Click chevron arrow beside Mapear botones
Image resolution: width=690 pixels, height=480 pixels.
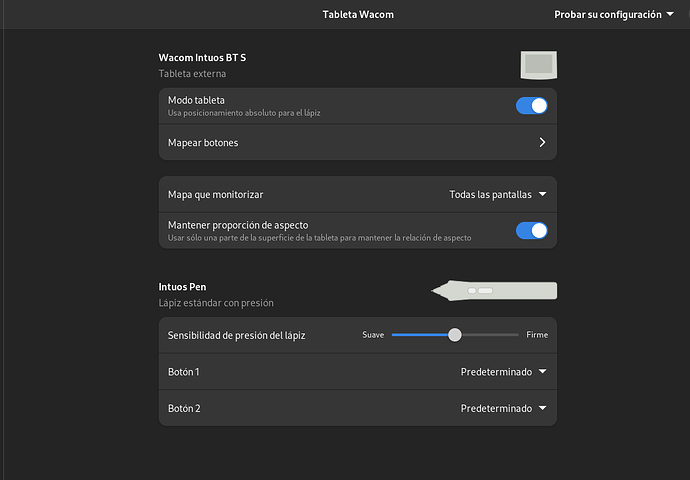point(542,142)
